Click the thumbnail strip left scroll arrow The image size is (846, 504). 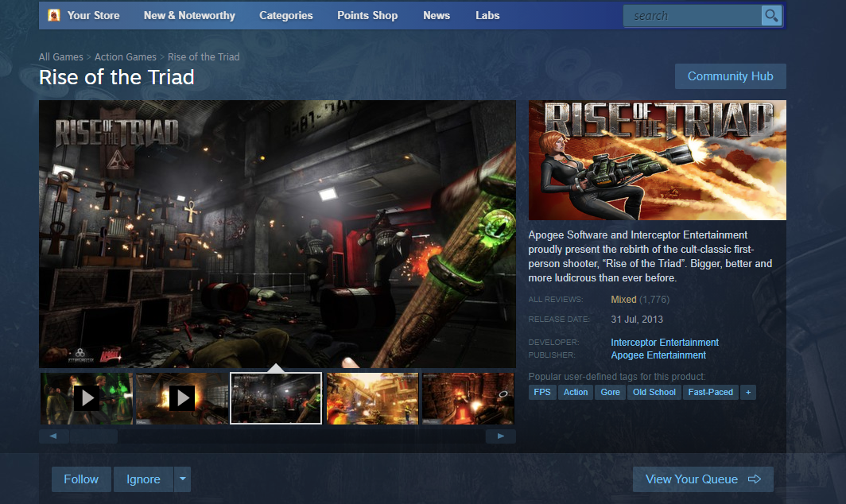pyautogui.click(x=53, y=436)
